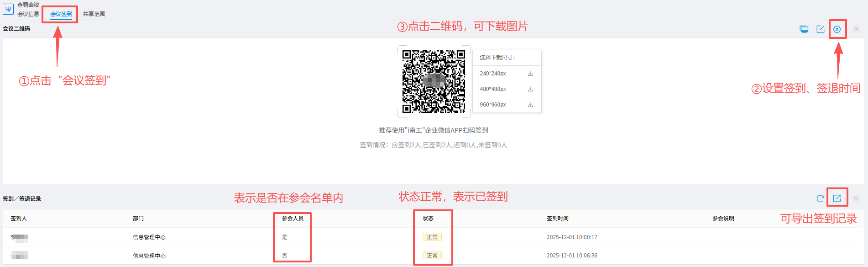The height and width of the screenshot is (267, 868).
Task: Export the sign-in records
Action: click(837, 198)
